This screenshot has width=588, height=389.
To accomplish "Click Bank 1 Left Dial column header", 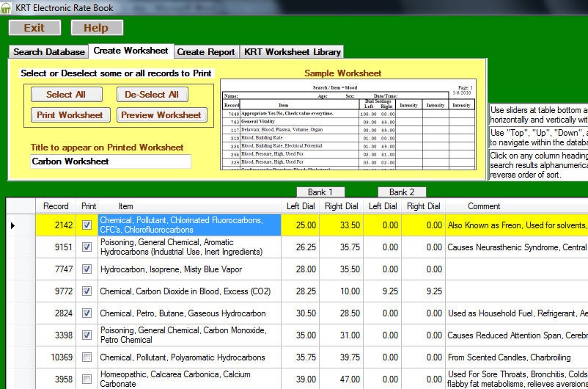I will pyautogui.click(x=301, y=206).
